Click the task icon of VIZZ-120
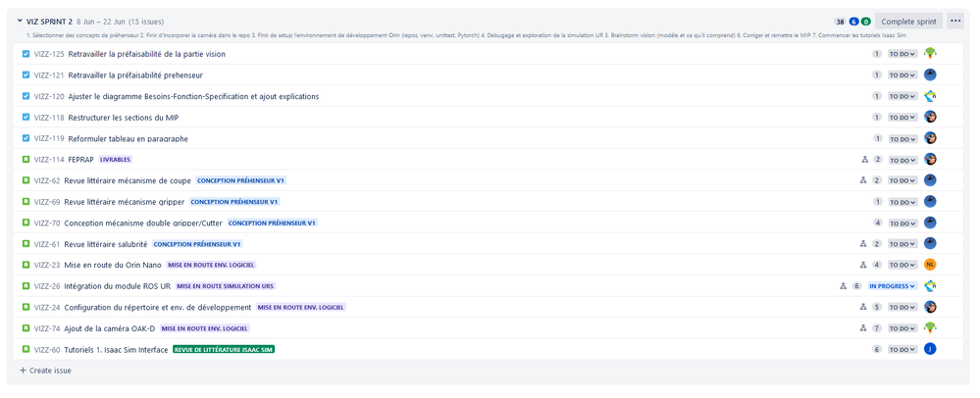 pos(26,96)
